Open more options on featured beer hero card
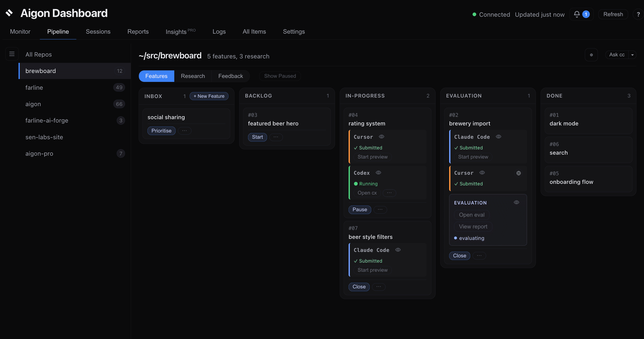This screenshot has width=644, height=339. click(276, 137)
